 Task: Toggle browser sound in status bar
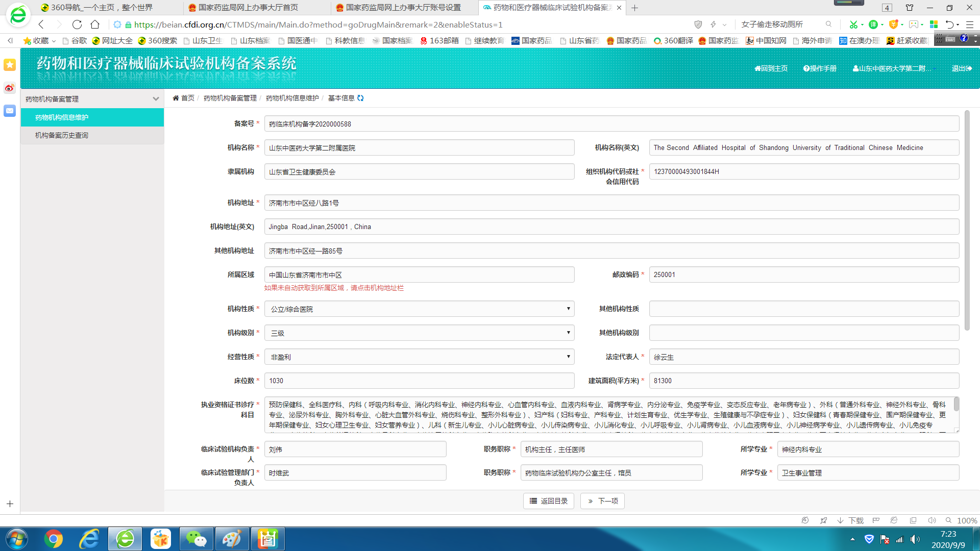932,520
